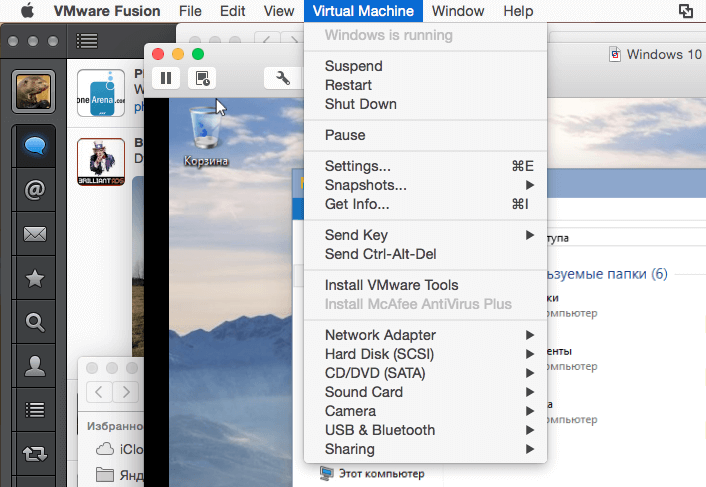Select the Яндекс folder in Finder sidebar
This screenshot has width=706, height=487.
pos(119,475)
